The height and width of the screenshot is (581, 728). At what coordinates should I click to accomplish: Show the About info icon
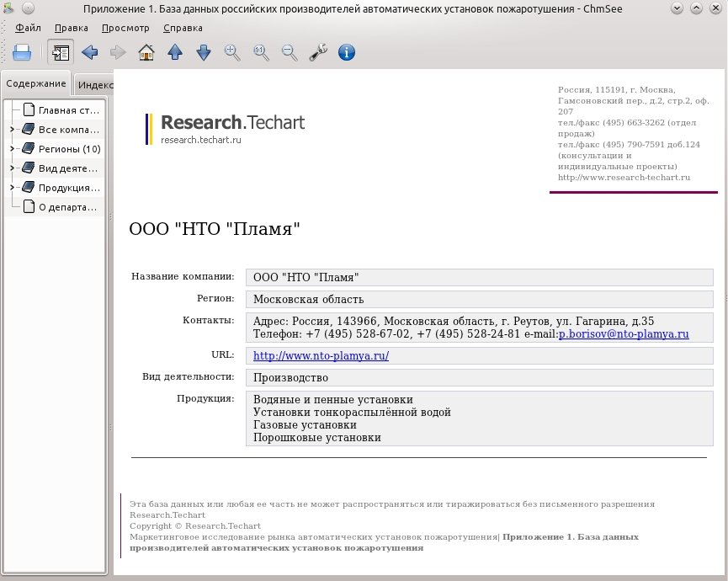347,52
